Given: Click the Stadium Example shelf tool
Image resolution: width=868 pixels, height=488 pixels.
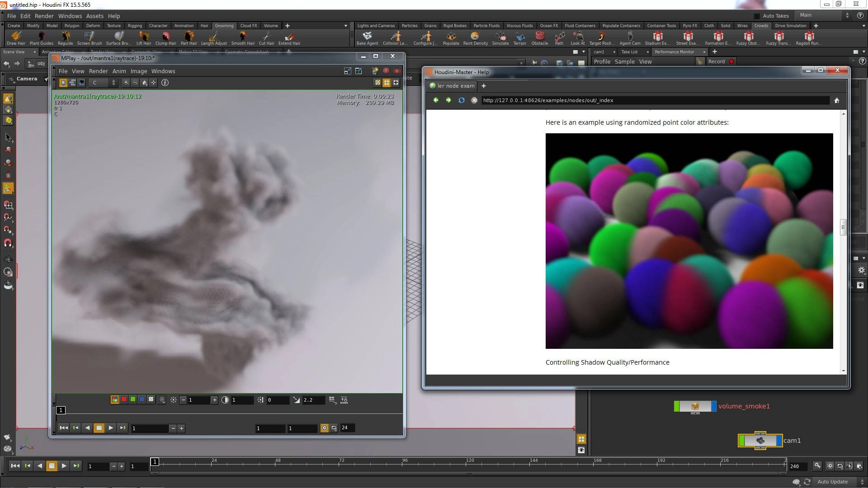Looking at the screenshot, I should (x=657, y=38).
